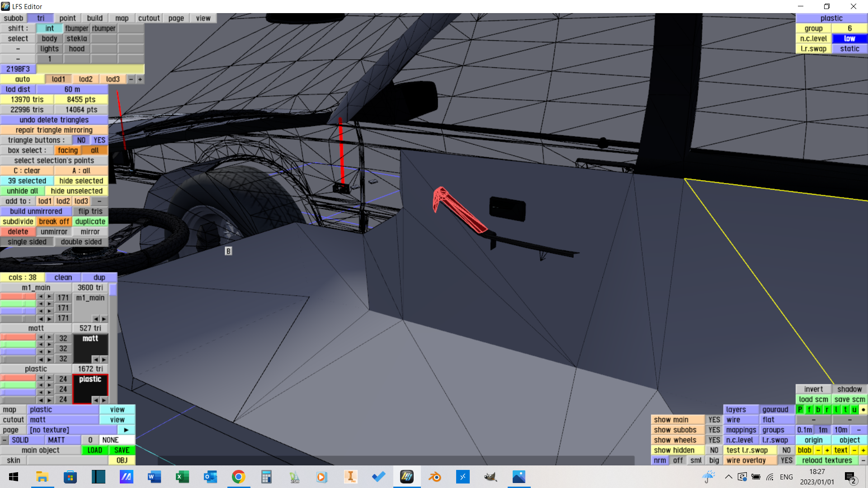Open the [no texture] page selector
Viewport: 868px width, 488px height.
pyautogui.click(x=72, y=430)
